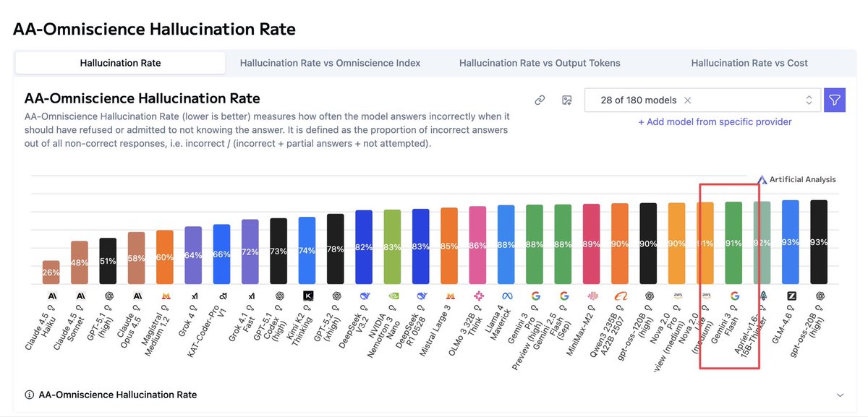
Task: Open the models selection dropdown arrows
Action: (809, 100)
